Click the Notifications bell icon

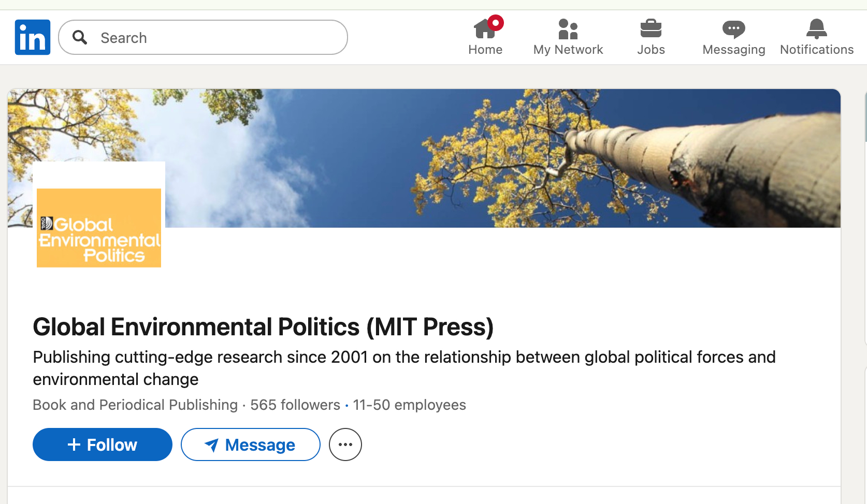[816, 29]
